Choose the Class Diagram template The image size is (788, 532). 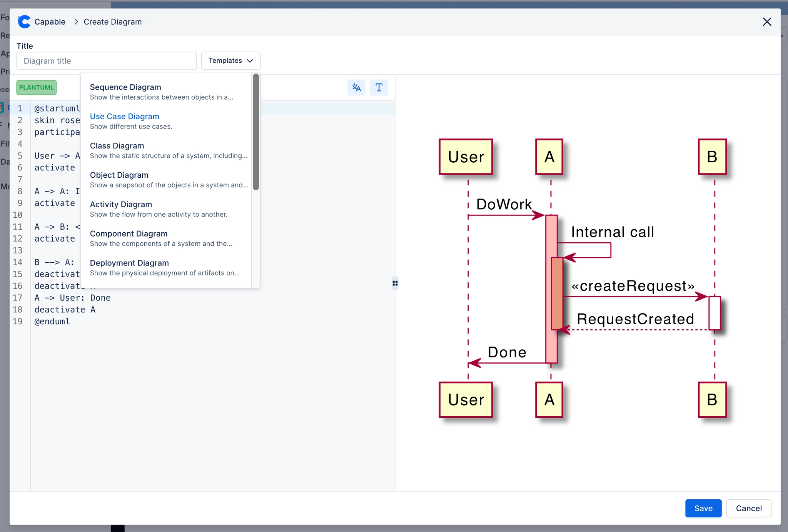[167, 150]
